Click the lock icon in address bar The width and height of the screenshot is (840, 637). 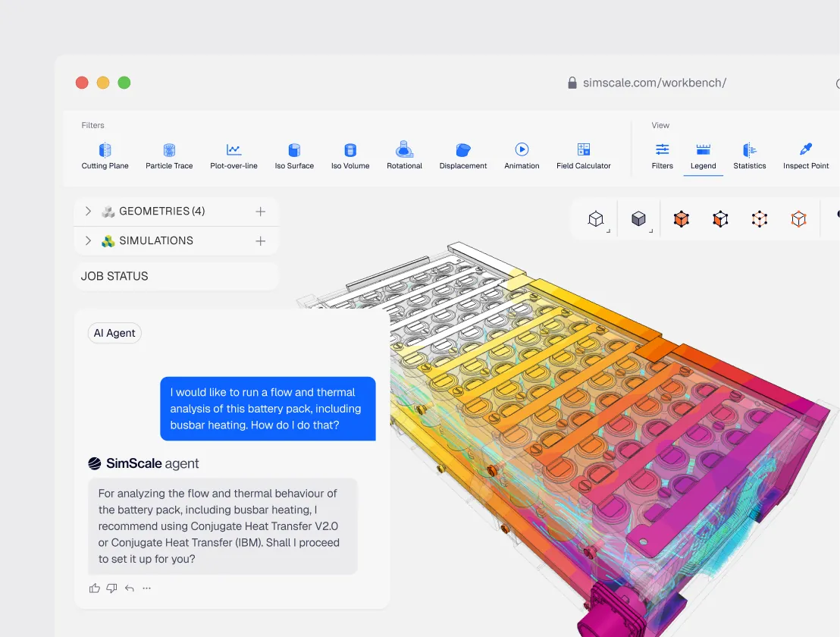[x=572, y=83]
